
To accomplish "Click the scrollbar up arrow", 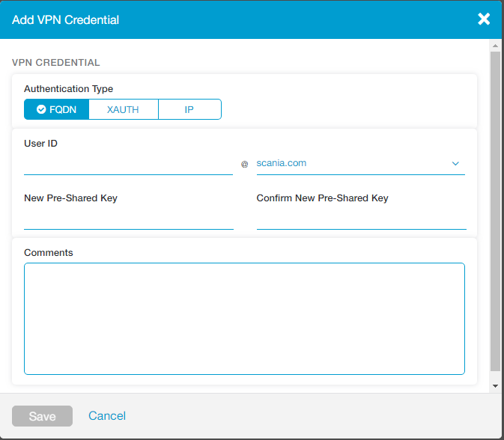I will (495, 46).
